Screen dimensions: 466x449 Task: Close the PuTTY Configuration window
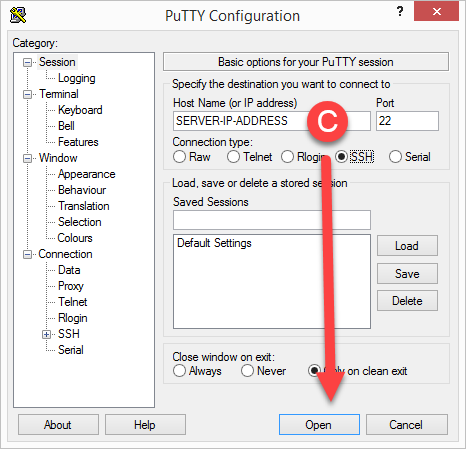point(436,11)
